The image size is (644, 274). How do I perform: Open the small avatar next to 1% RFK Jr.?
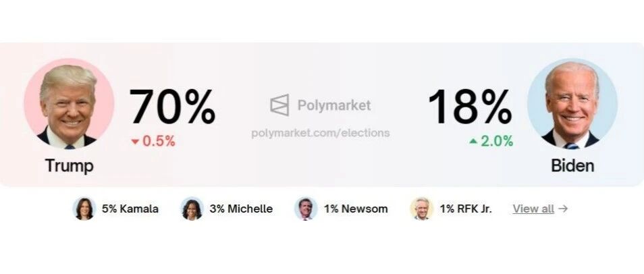(421, 209)
